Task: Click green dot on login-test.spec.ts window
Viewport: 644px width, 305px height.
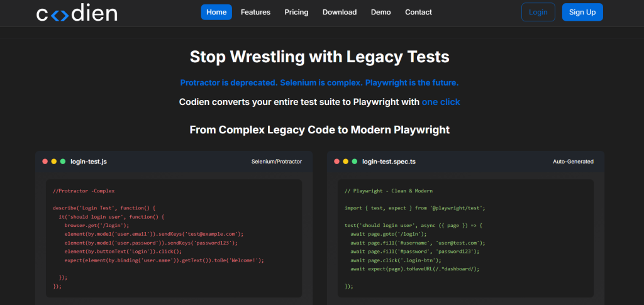Action: 355,162
